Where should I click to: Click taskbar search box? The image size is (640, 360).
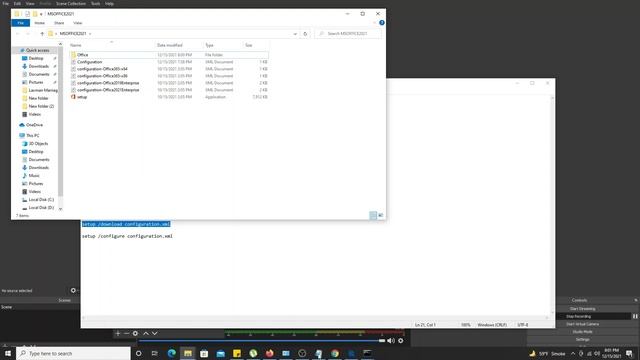(73, 353)
